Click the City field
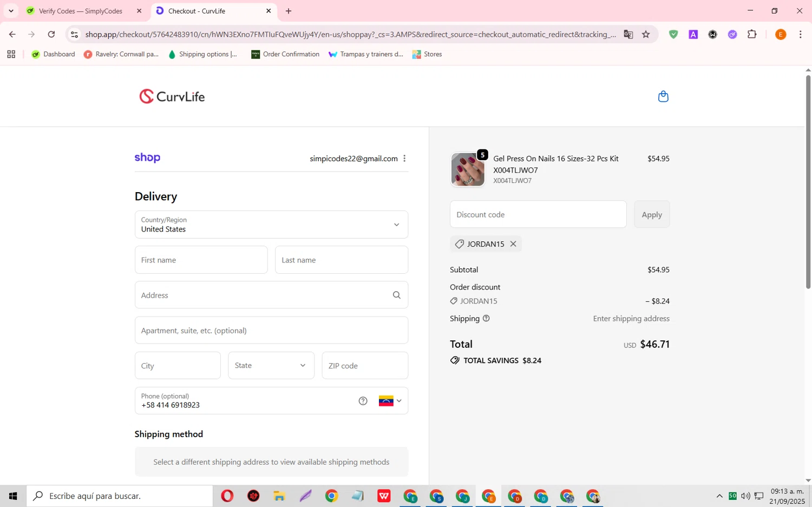 tap(178, 365)
